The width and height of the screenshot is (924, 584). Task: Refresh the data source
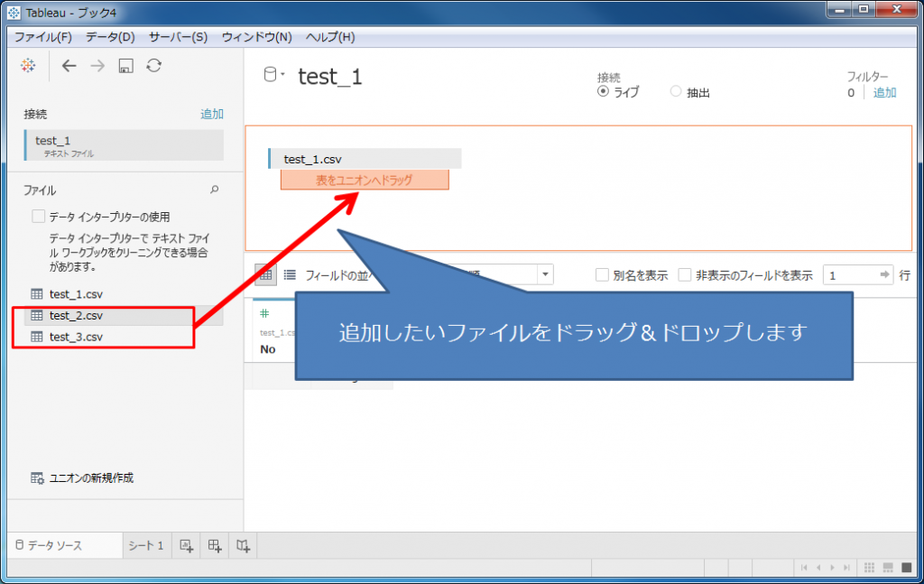(153, 65)
